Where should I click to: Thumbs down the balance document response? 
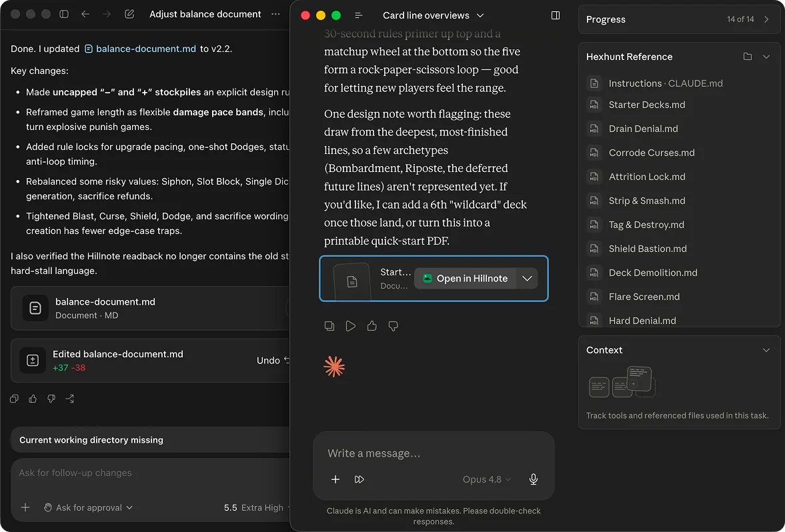point(51,399)
